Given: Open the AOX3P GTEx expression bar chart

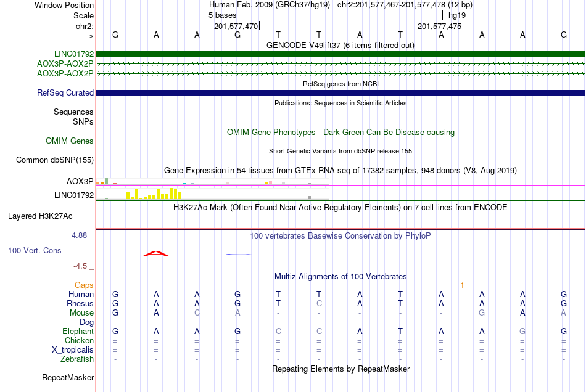Looking at the screenshot, I should 212,181.
